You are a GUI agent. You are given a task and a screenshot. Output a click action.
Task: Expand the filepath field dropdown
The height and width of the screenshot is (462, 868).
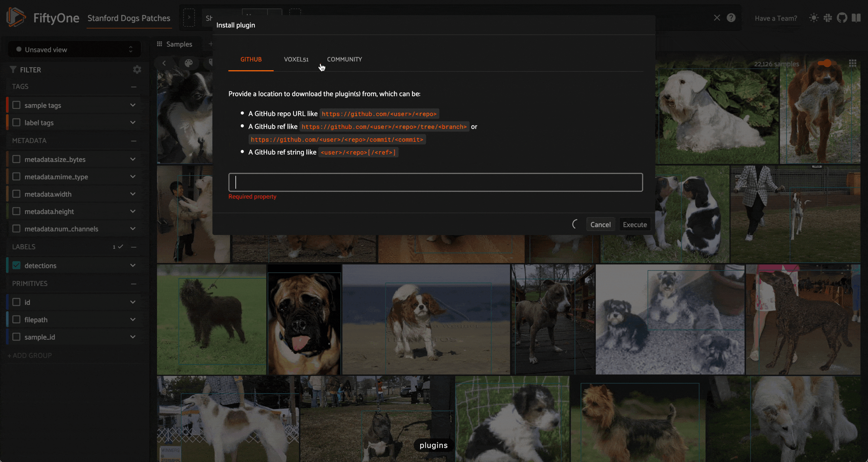(x=133, y=319)
